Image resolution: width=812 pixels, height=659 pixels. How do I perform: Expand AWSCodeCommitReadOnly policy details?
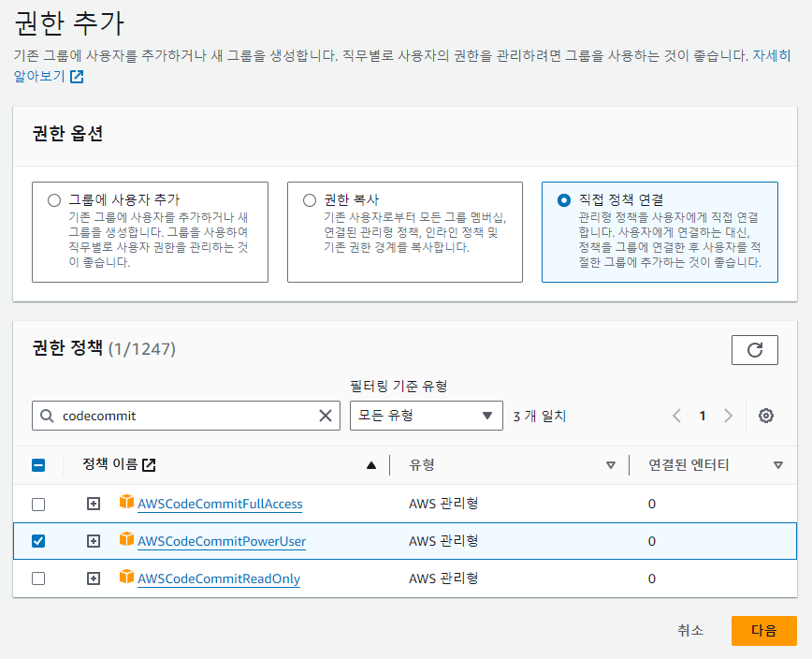(x=94, y=578)
